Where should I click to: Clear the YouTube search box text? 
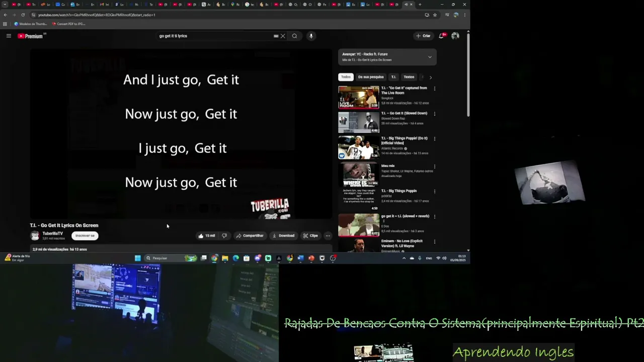click(283, 36)
